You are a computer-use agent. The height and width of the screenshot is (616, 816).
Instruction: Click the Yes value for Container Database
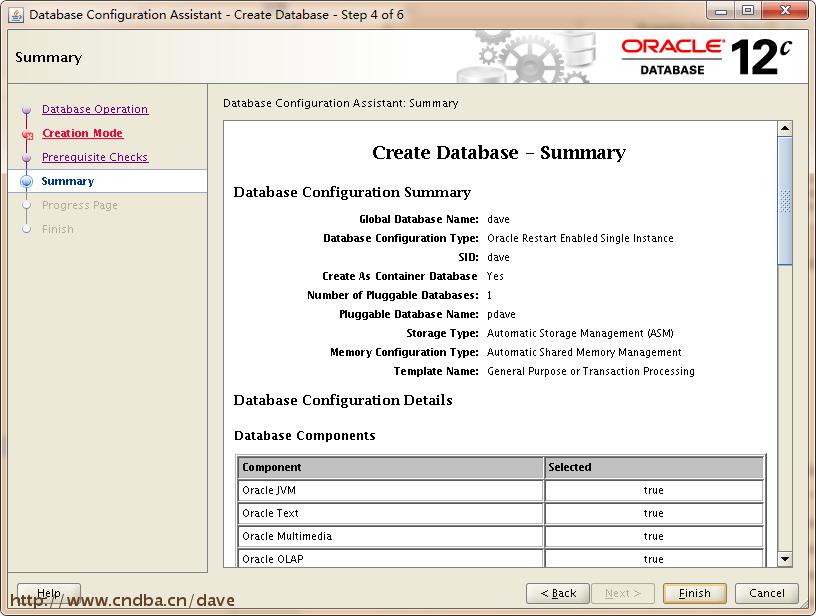[x=495, y=276]
